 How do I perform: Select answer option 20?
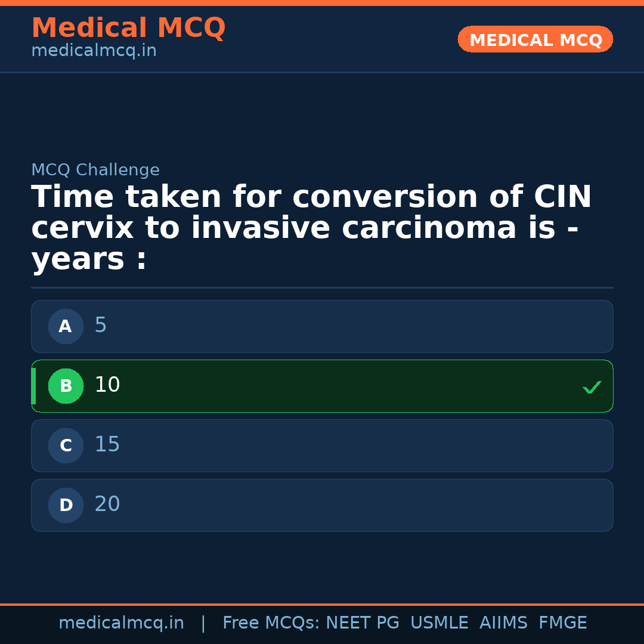tap(322, 505)
